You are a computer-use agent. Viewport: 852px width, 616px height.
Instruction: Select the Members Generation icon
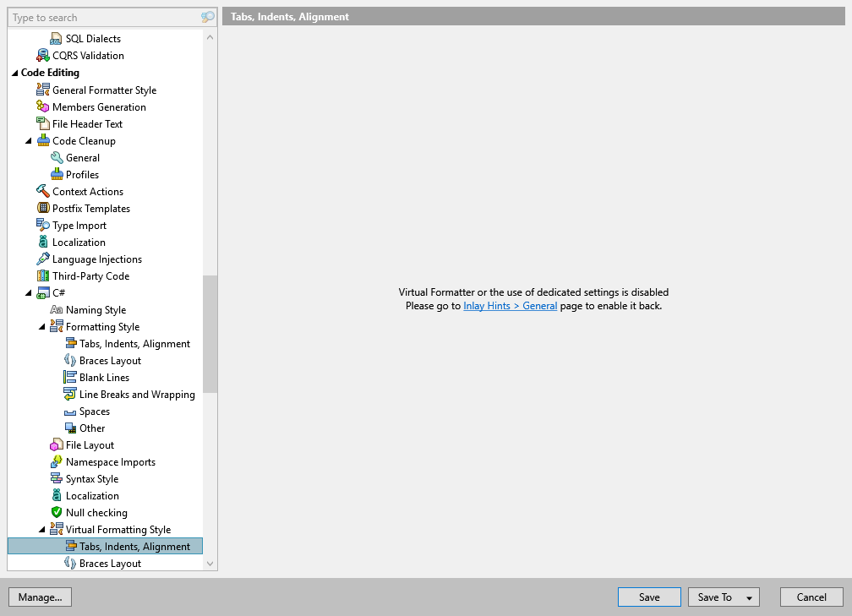(x=45, y=106)
